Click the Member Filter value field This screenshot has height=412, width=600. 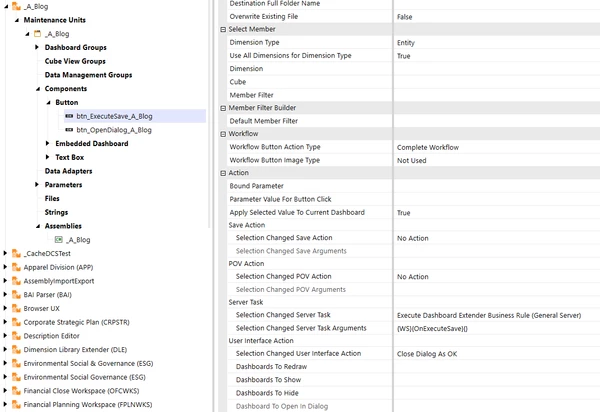pos(497,95)
